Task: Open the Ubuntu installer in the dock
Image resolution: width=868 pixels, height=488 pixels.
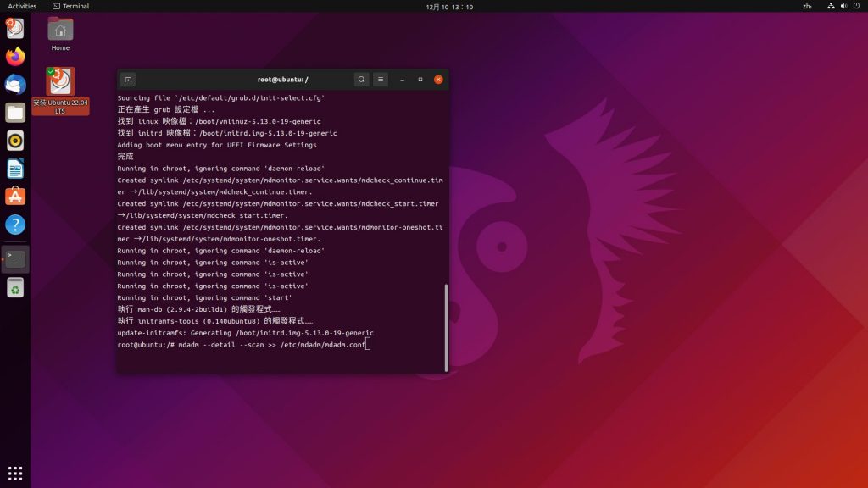Action: coord(15,28)
